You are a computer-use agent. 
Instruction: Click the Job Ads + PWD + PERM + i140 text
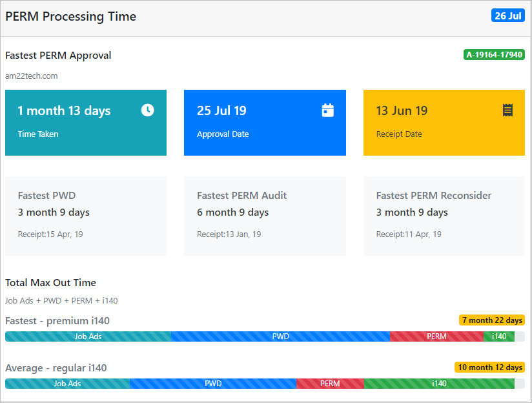click(61, 300)
